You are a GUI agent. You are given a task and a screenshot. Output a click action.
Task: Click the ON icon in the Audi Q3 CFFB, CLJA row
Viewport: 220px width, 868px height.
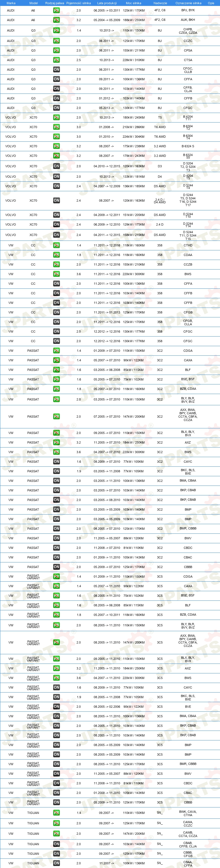(57, 89)
